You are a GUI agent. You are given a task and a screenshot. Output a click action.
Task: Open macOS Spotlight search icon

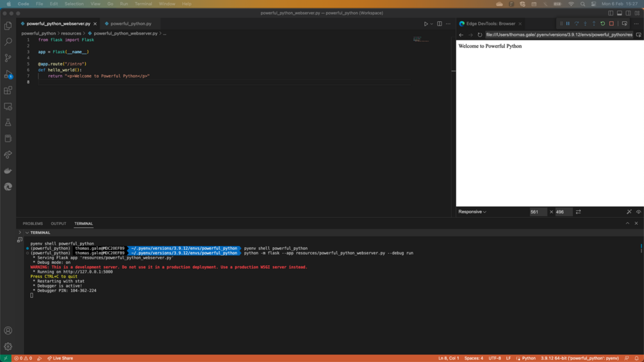[x=582, y=4]
